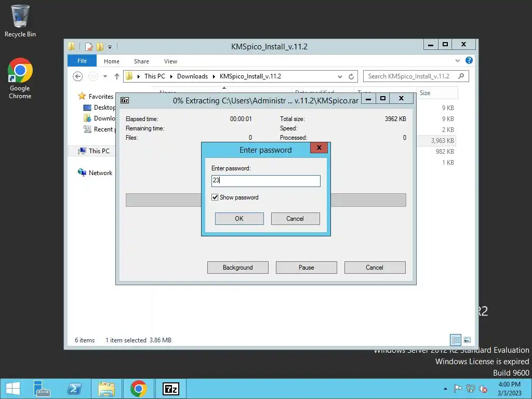532x399 pixels.
Task: Open Explorer Help question mark icon
Action: (x=469, y=60)
